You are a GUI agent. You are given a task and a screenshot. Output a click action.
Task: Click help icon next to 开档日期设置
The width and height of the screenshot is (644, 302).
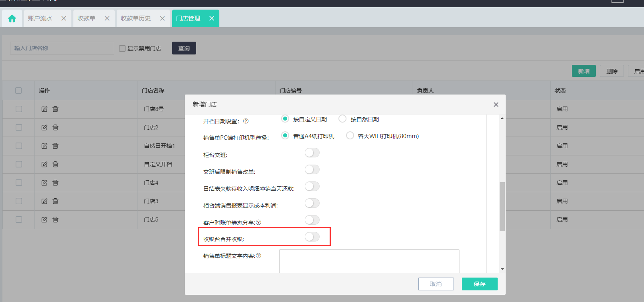coord(246,121)
